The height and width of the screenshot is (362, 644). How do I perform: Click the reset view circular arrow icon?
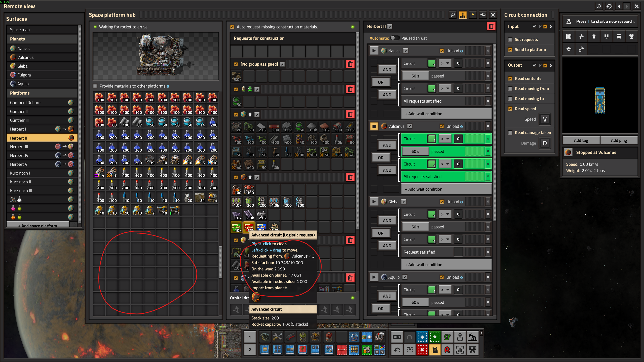(x=609, y=6)
